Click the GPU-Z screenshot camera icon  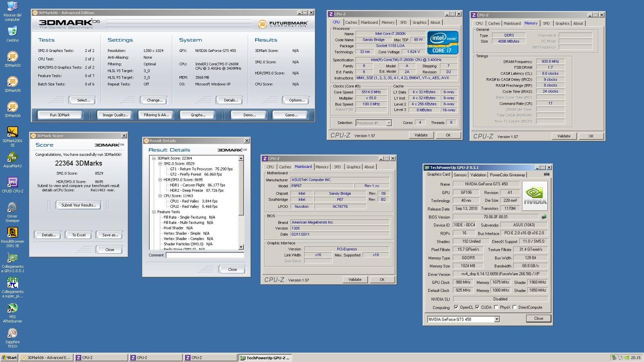pos(546,174)
